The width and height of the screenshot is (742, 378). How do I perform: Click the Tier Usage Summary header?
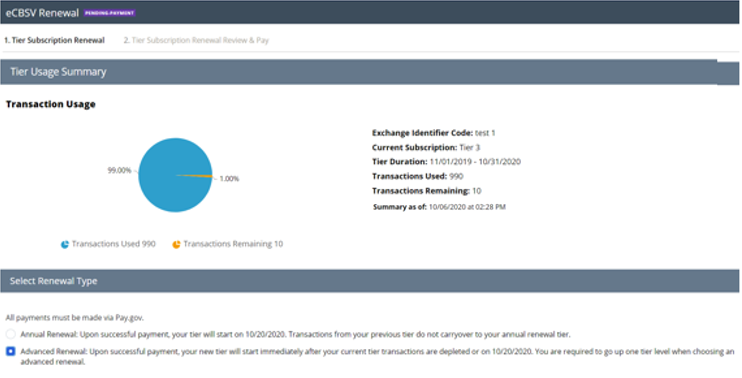[x=370, y=72]
